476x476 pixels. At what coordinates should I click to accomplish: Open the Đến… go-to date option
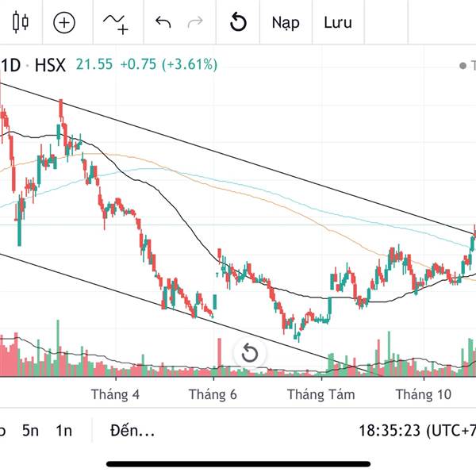pos(132,431)
